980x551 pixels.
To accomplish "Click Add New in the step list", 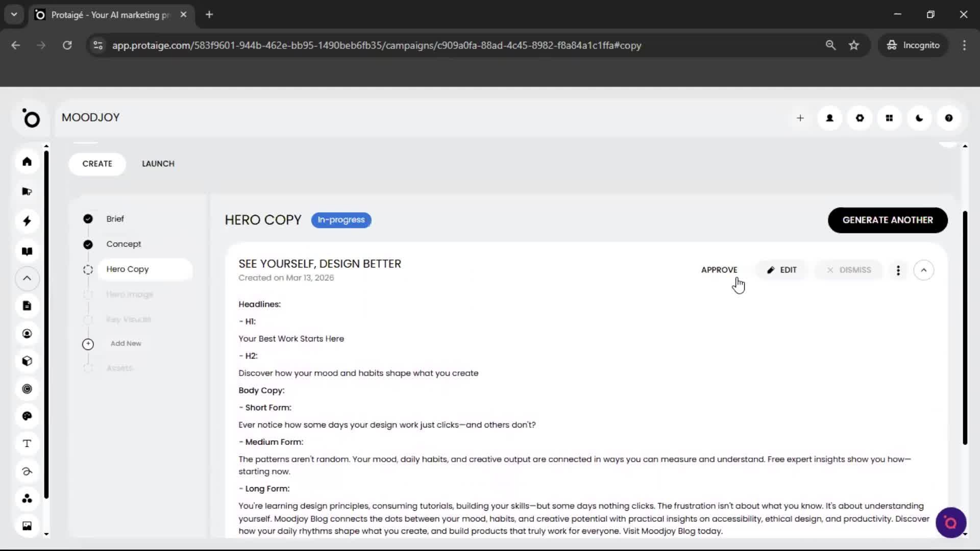I will point(126,343).
